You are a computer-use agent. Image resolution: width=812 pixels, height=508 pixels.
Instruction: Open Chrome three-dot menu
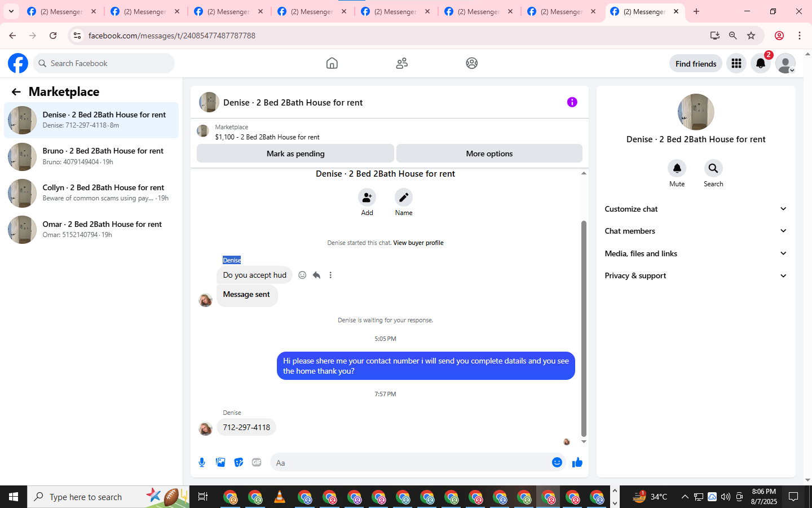point(799,36)
